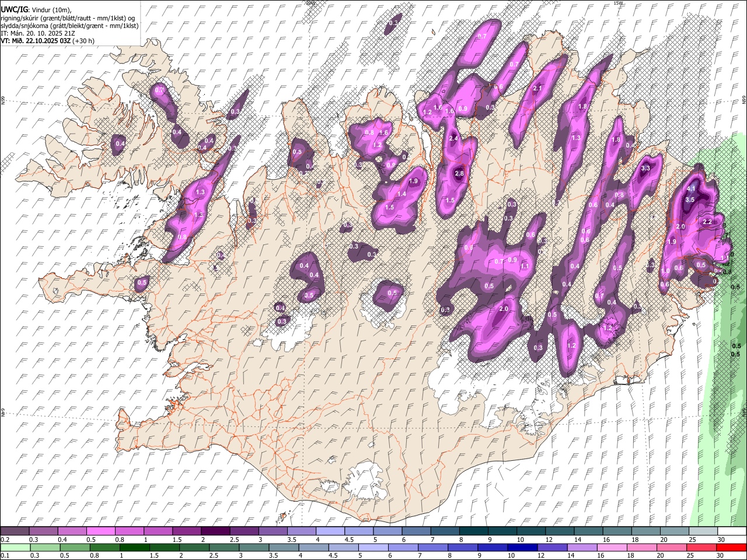Screen dimensions: 747x560
Task: Click the dark teal 8–9 upper legend swatch
Action: pyautogui.click(x=473, y=531)
